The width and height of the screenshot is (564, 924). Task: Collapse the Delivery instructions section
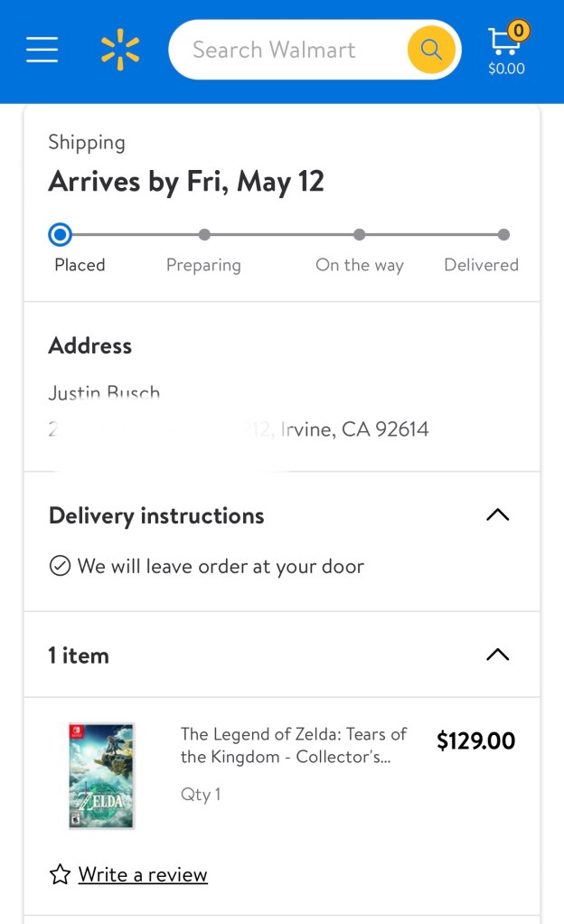click(497, 515)
